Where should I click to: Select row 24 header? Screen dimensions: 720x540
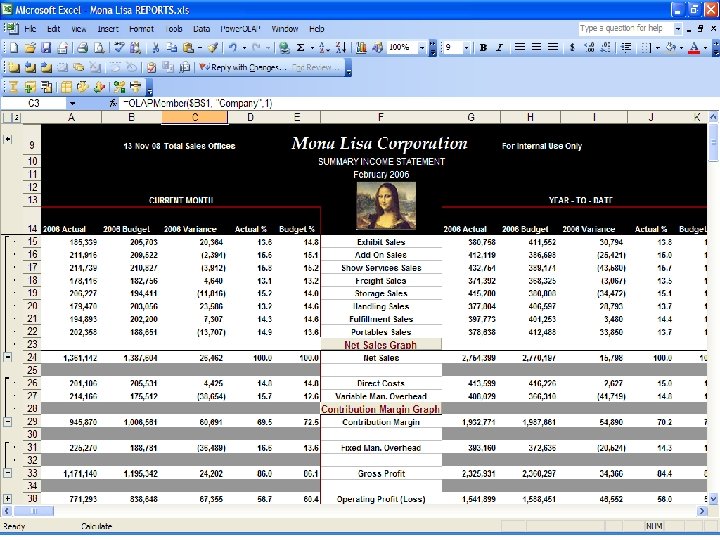pos(32,357)
